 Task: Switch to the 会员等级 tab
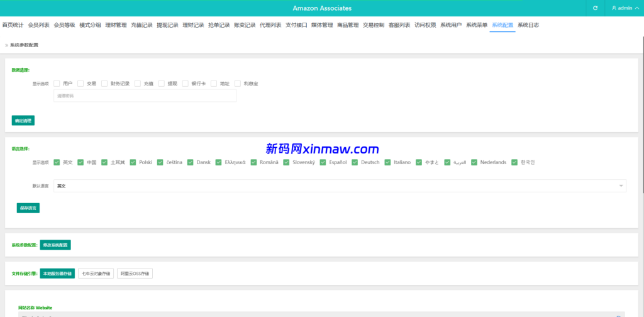point(65,25)
